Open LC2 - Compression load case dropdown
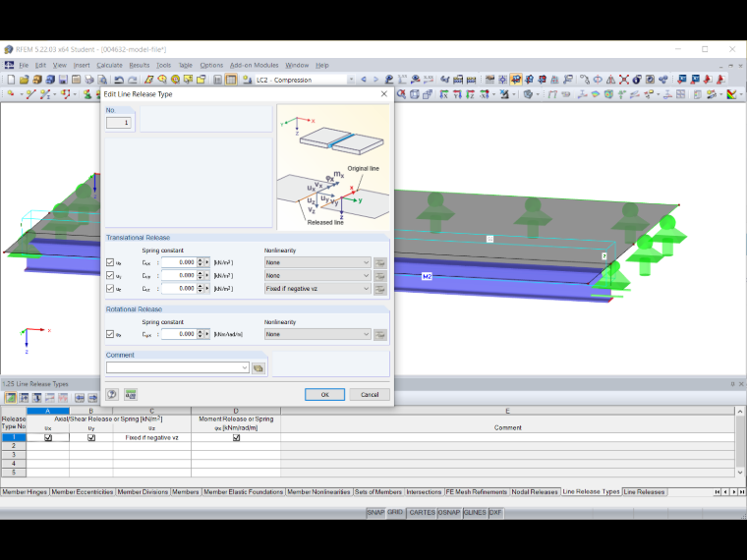This screenshot has height=560, width=747. [351, 80]
